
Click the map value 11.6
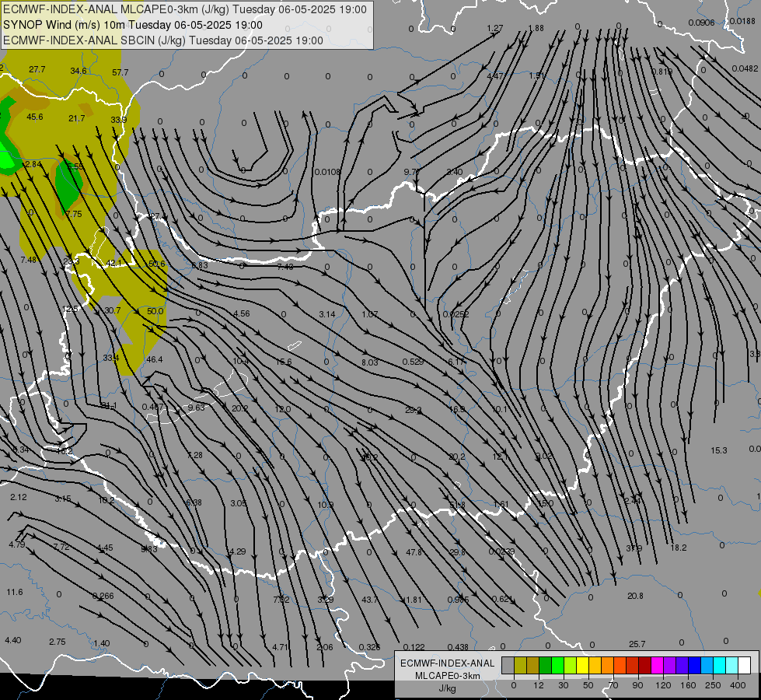[x=15, y=592]
